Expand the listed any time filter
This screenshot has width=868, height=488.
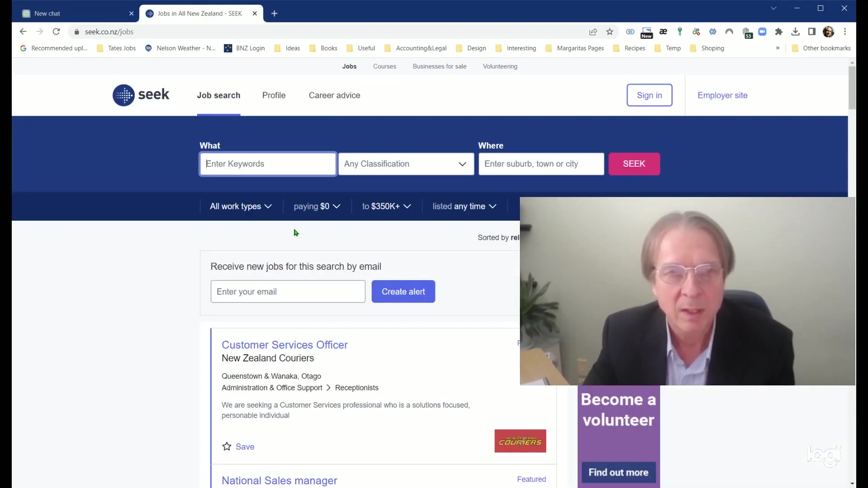464,206
